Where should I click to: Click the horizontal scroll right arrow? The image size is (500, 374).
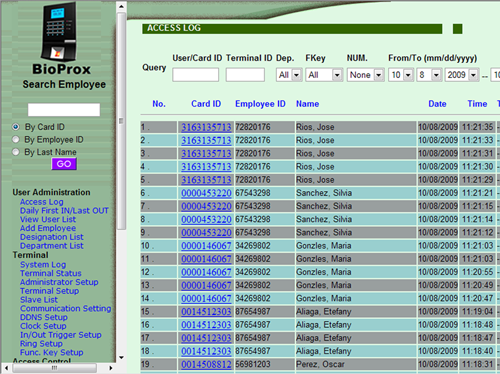(x=111, y=368)
